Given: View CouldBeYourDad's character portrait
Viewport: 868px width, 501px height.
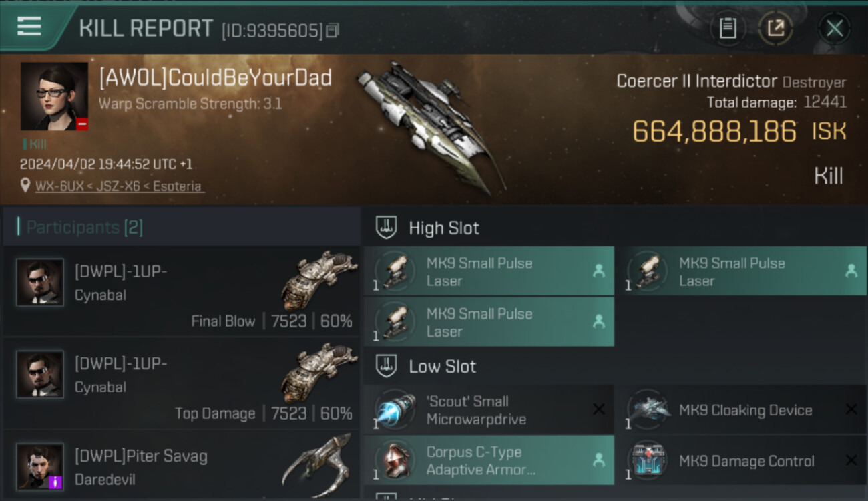Looking at the screenshot, I should tap(54, 96).
